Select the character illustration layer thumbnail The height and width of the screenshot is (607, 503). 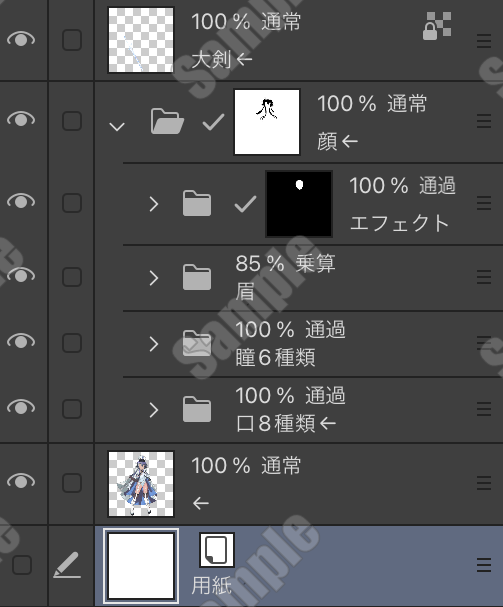[x=141, y=484]
